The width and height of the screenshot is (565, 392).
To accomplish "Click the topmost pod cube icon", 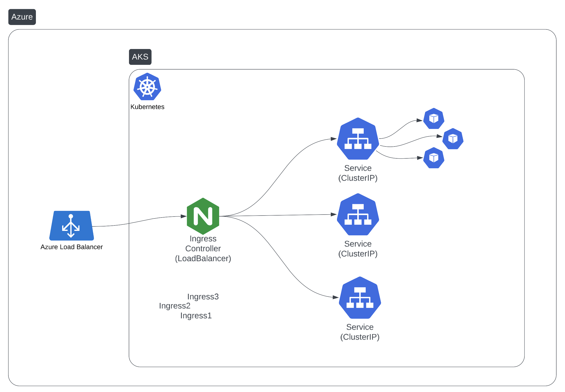I will pos(434,119).
